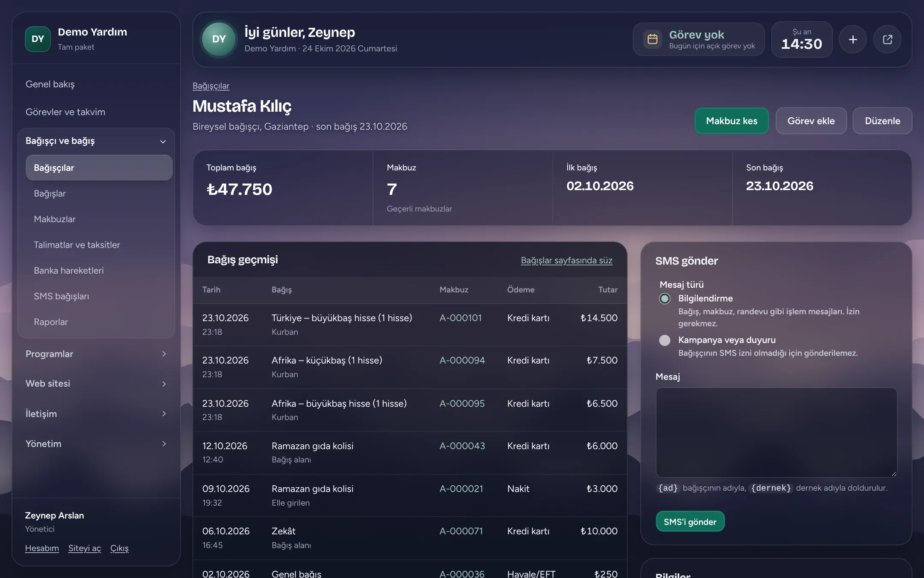Click into the Mesaj text area
Screen dimensions: 924x578
[x=776, y=432]
